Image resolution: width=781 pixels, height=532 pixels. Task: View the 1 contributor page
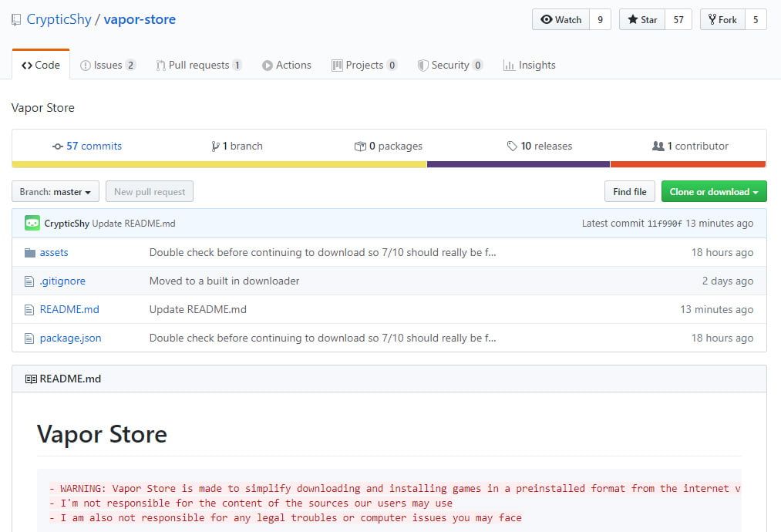click(690, 146)
